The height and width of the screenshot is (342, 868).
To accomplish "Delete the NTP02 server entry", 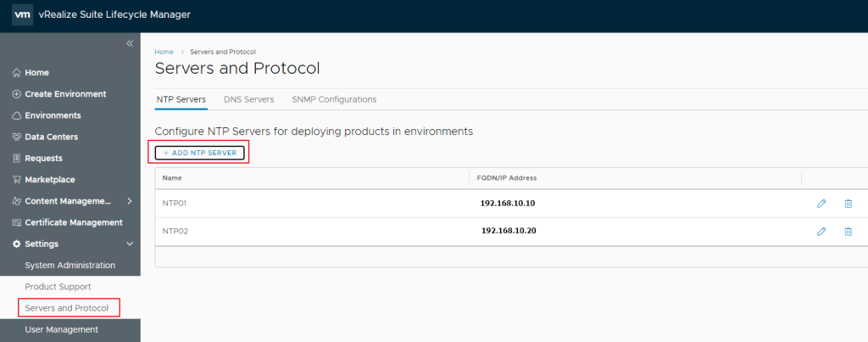I will 848,231.
